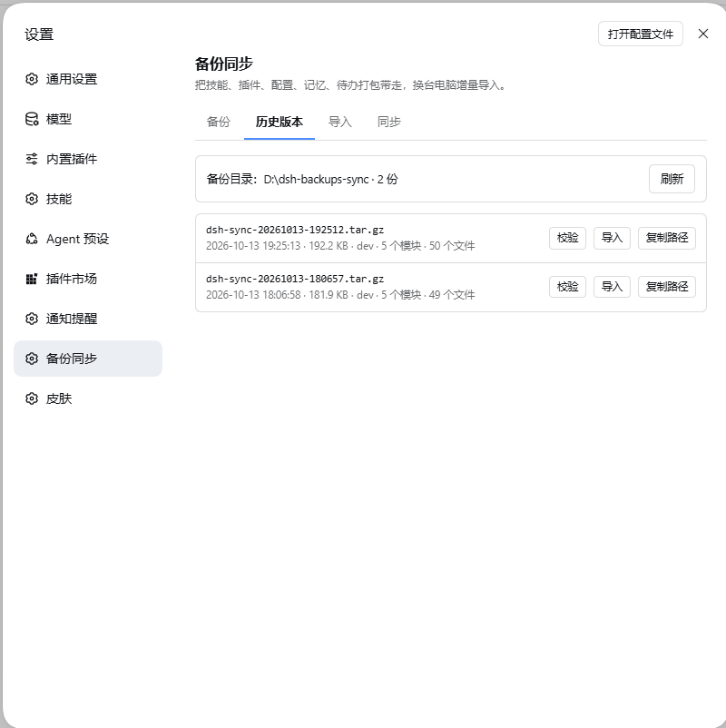The image size is (726, 728).
Task: Click the Agent 预设 icon
Action: pos(32,239)
